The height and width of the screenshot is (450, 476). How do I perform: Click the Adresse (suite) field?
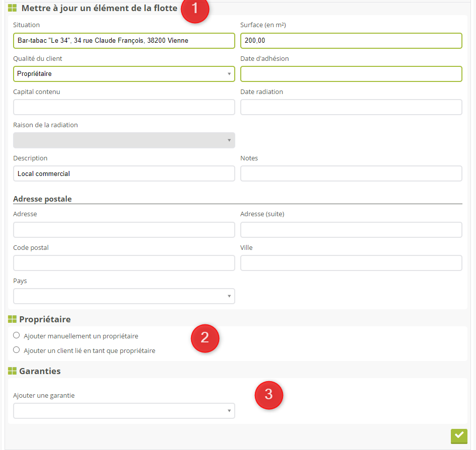pyautogui.click(x=351, y=230)
